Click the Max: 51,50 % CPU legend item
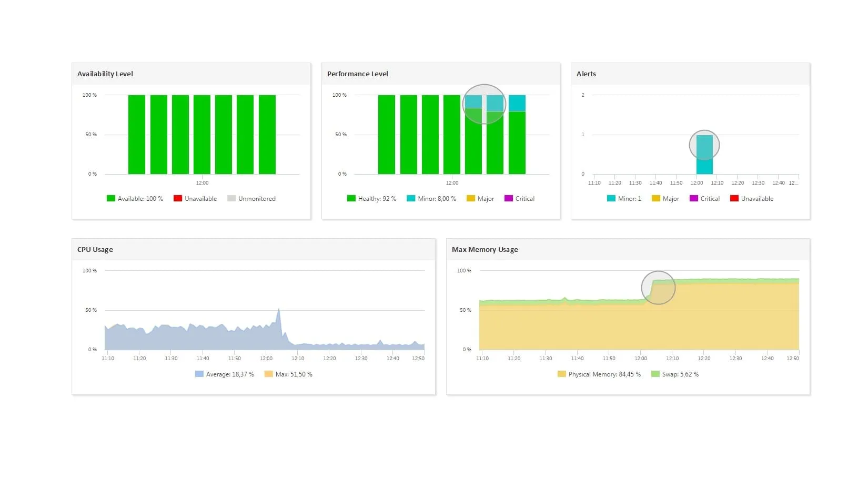Viewport: 868px width, 489px height. point(288,374)
